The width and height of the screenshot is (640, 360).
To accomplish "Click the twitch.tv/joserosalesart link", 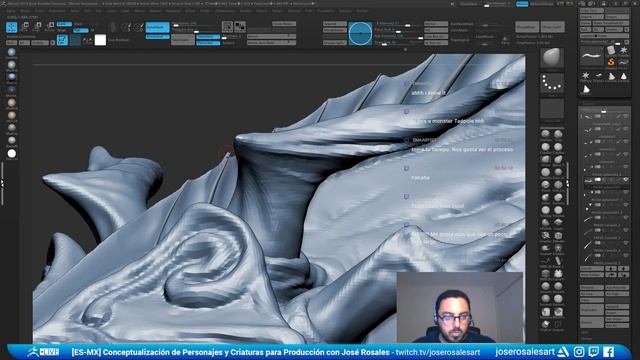I will (438, 352).
